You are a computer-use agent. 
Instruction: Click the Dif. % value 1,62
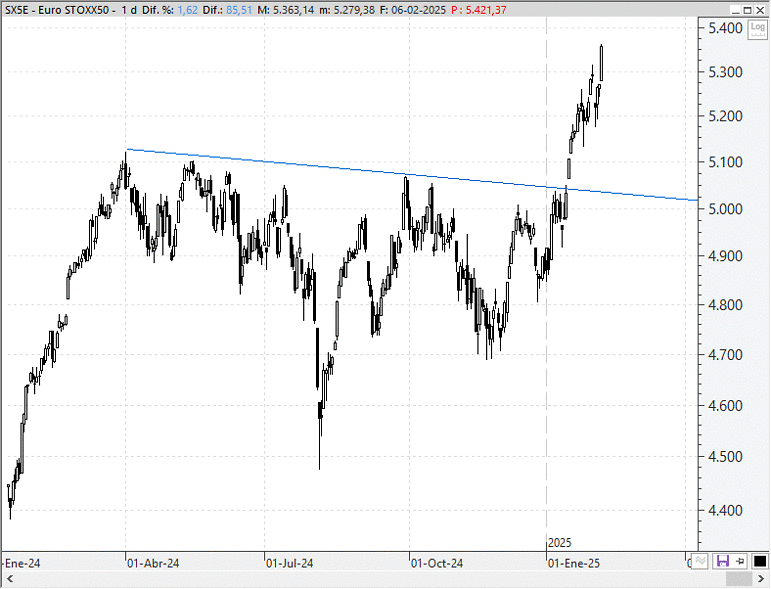click(187, 10)
